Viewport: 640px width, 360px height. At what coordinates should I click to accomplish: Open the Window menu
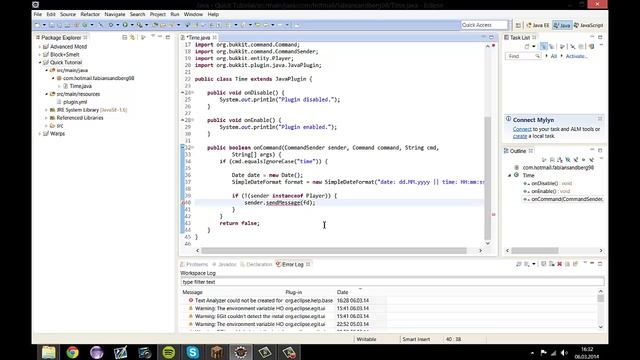click(193, 14)
